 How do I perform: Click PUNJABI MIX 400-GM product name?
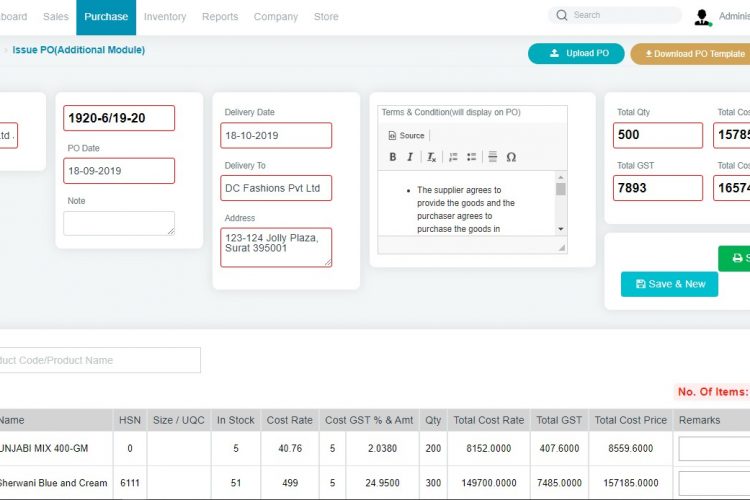[44, 448]
